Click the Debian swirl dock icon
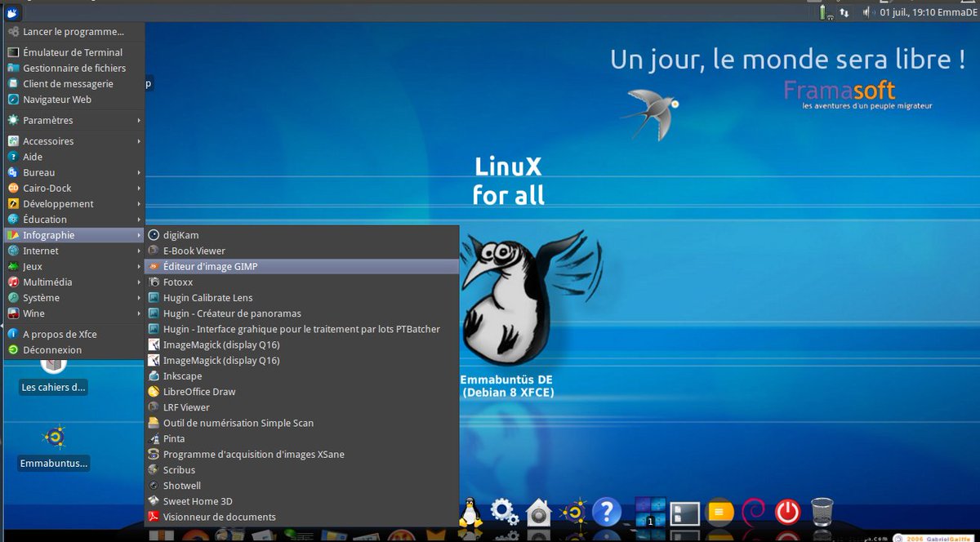980x542 pixels. pyautogui.click(x=753, y=512)
